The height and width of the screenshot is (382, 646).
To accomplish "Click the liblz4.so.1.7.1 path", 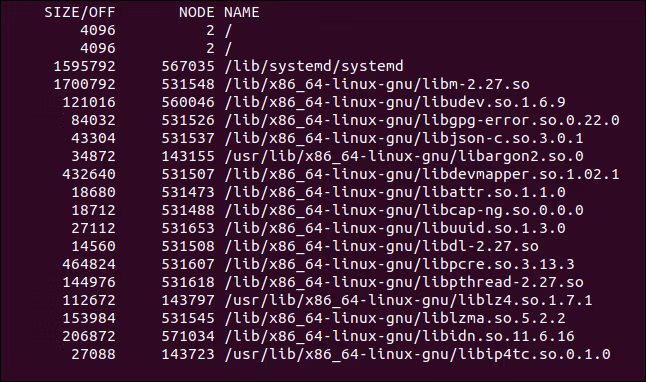I will pyautogui.click(x=408, y=300).
